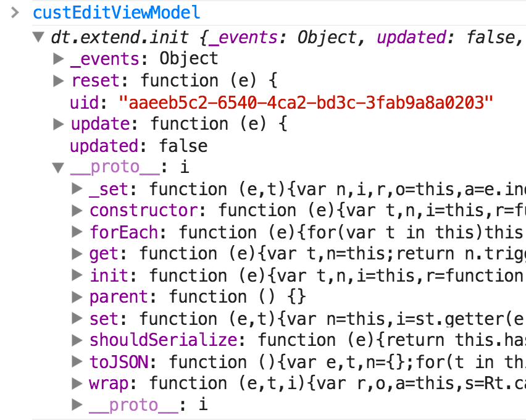Expand the reset function entry
The width and height of the screenshot is (526, 420).
pos(59,81)
